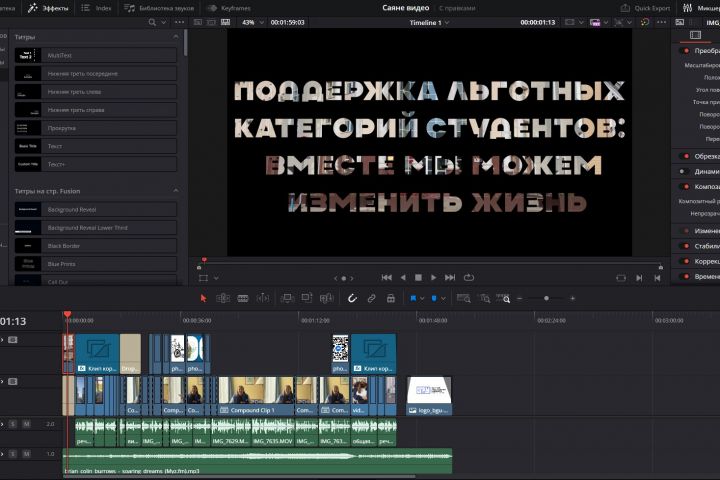
Task: Toggle the Композ inspector section switch
Action: click(685, 186)
